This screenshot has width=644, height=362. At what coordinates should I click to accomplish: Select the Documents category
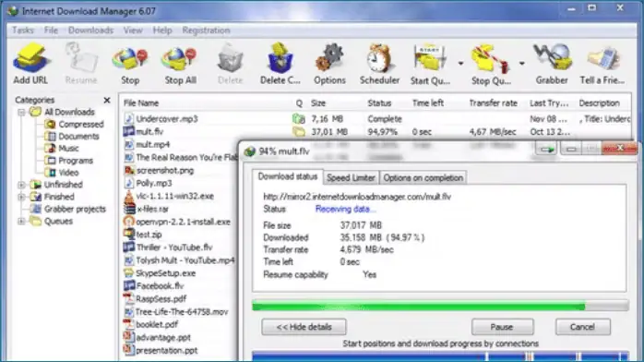72,137
